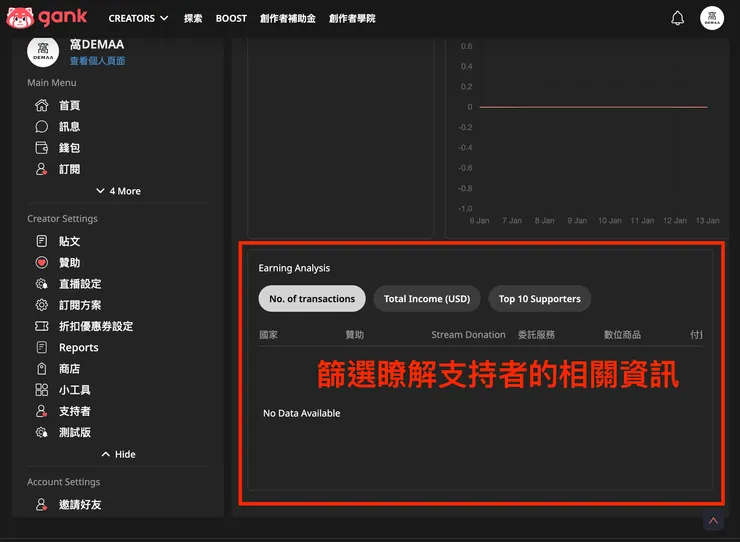Click the chat bubble icon for 訊息
This screenshot has height=542, width=740.
[42, 127]
